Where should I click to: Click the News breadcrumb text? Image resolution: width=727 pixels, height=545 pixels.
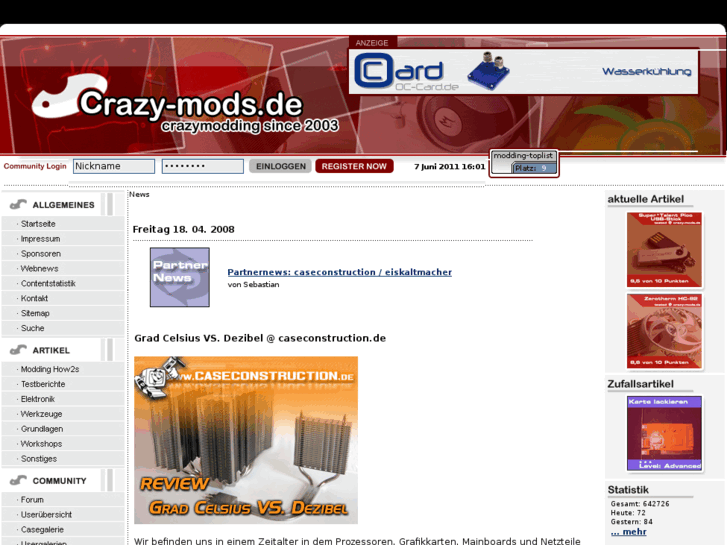(139, 194)
